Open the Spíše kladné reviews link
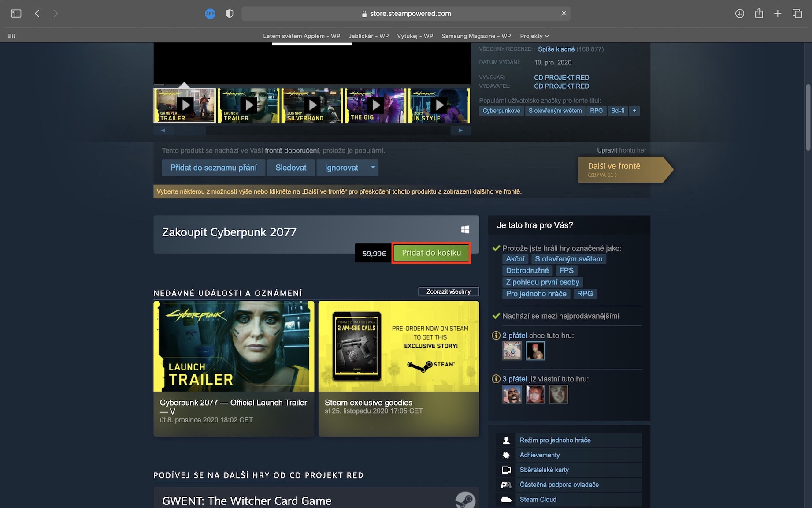The image size is (812, 508). click(x=556, y=49)
